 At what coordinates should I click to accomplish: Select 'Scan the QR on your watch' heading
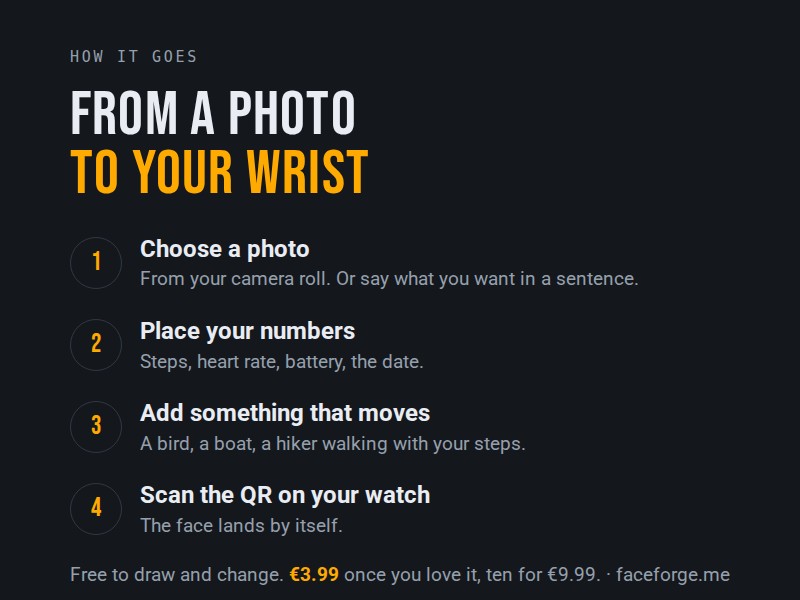coord(285,495)
